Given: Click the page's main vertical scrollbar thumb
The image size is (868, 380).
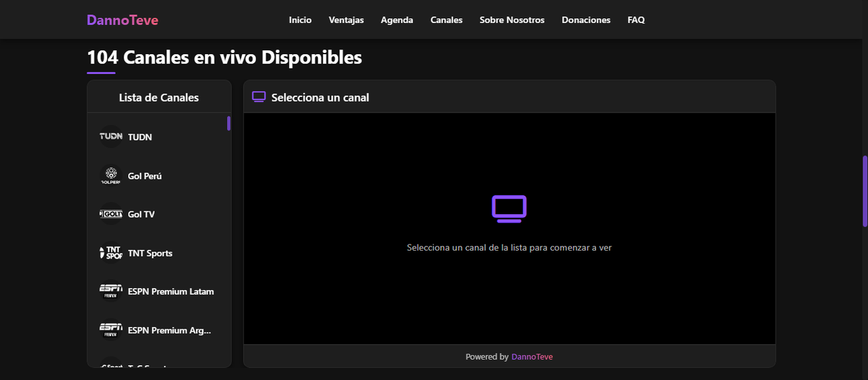Looking at the screenshot, I should [x=865, y=191].
